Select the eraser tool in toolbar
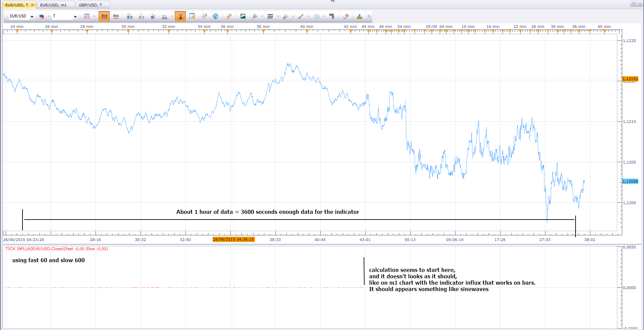The image size is (644, 330). pos(346,16)
